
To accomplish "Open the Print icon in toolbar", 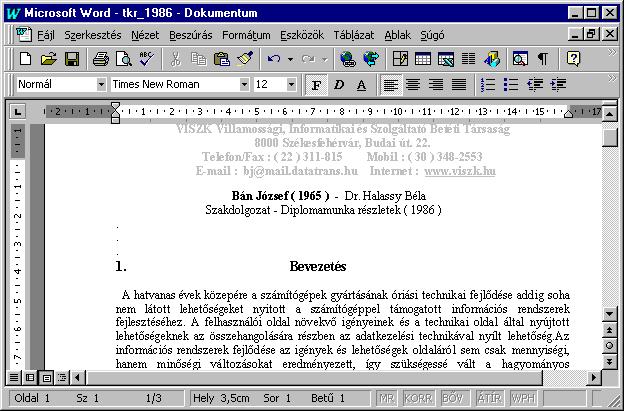I will [x=101, y=59].
